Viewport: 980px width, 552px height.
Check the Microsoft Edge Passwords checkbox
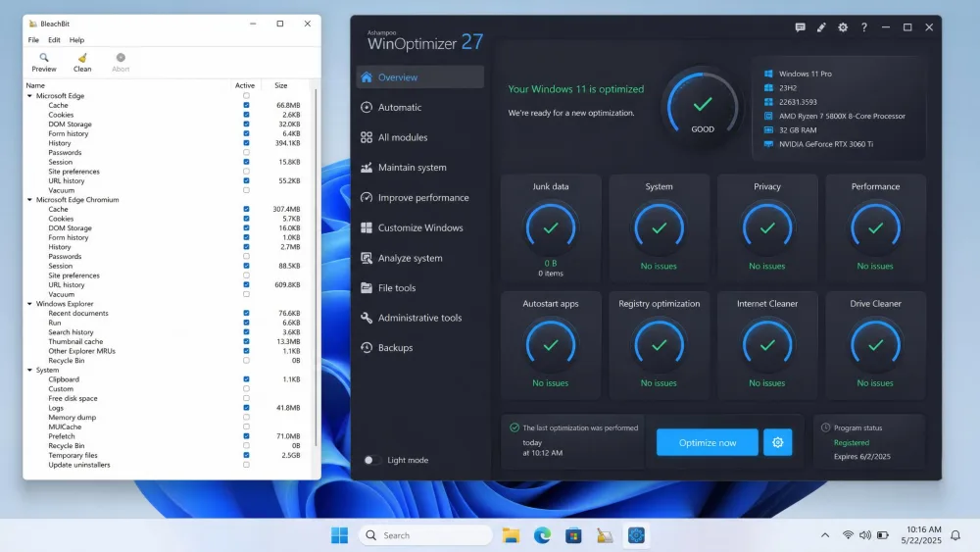coord(246,153)
